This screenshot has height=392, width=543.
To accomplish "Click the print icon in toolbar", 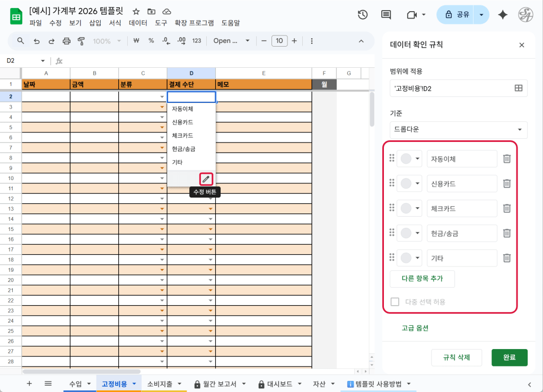I will (66, 41).
